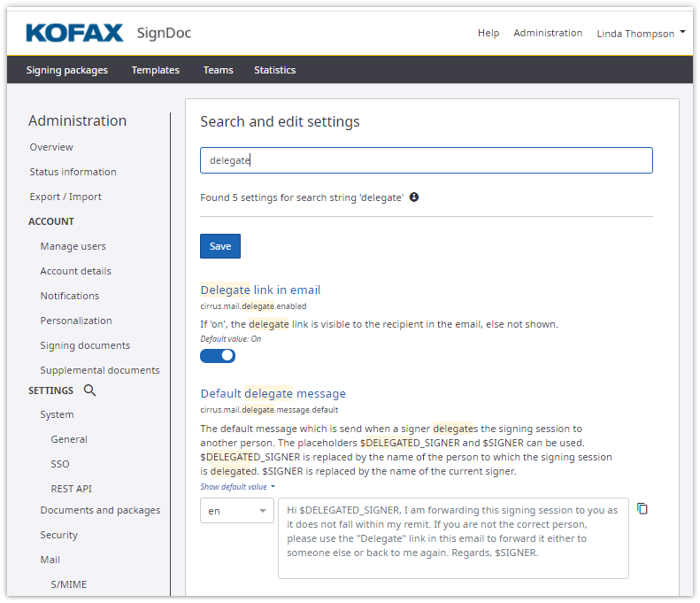Open the 'en' language dropdown
This screenshot has width=700, height=603.
click(237, 511)
